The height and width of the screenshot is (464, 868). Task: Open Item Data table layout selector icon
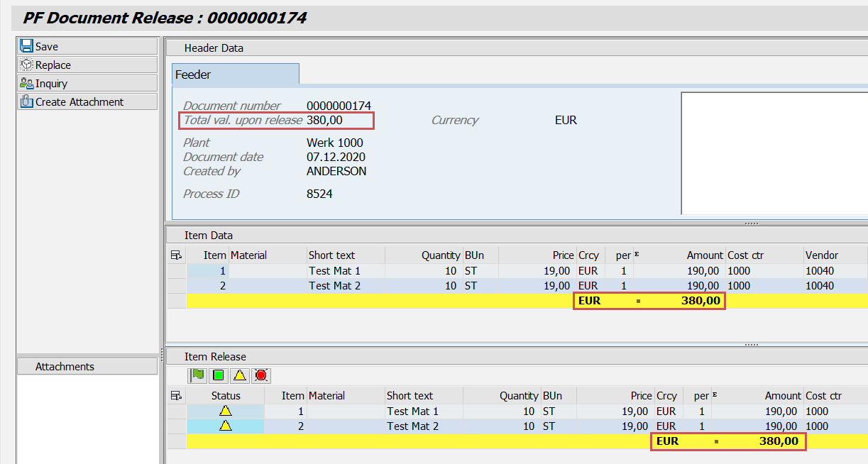[x=176, y=255]
